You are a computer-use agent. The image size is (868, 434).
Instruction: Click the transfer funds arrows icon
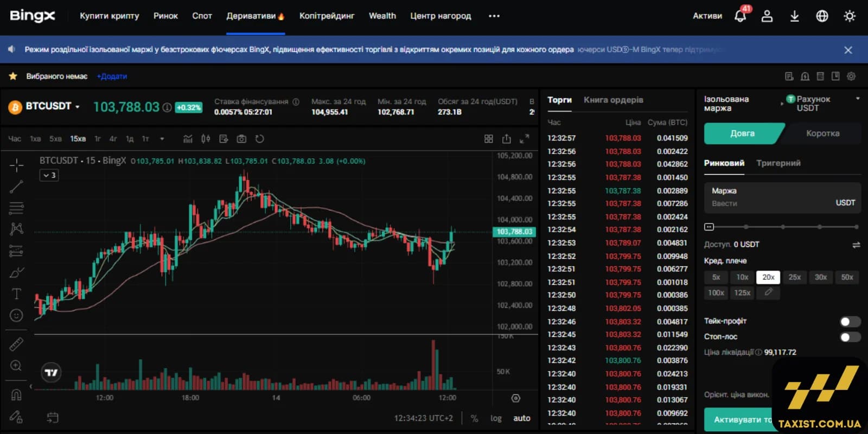(x=856, y=245)
